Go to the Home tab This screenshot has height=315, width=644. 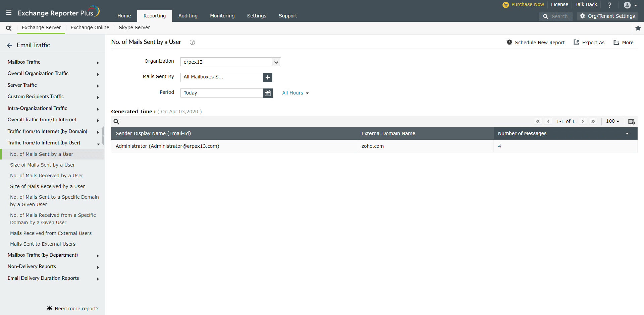click(124, 16)
